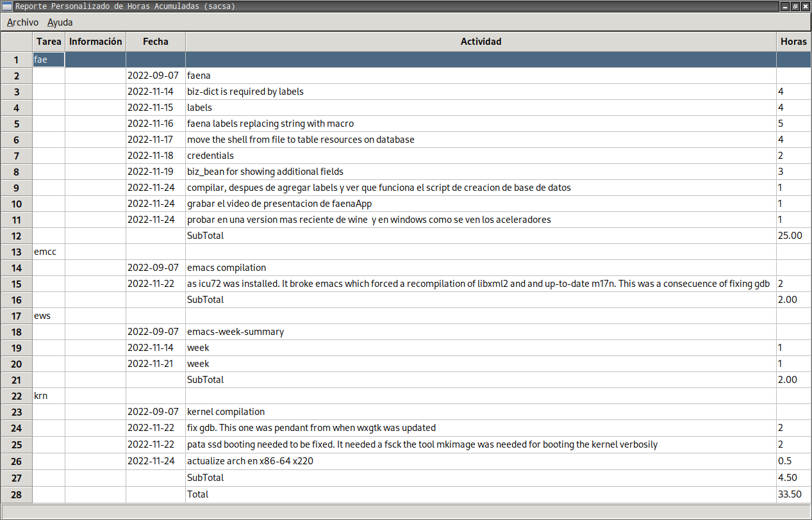The image size is (812, 520).
Task: Click 'fix gdb. This one was pendant' cell
Action: click(481, 428)
